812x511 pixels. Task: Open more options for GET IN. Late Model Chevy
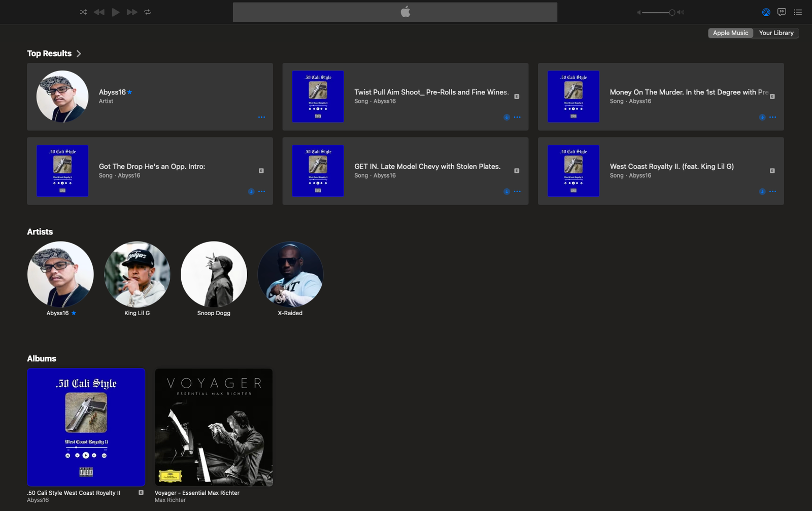(x=517, y=192)
